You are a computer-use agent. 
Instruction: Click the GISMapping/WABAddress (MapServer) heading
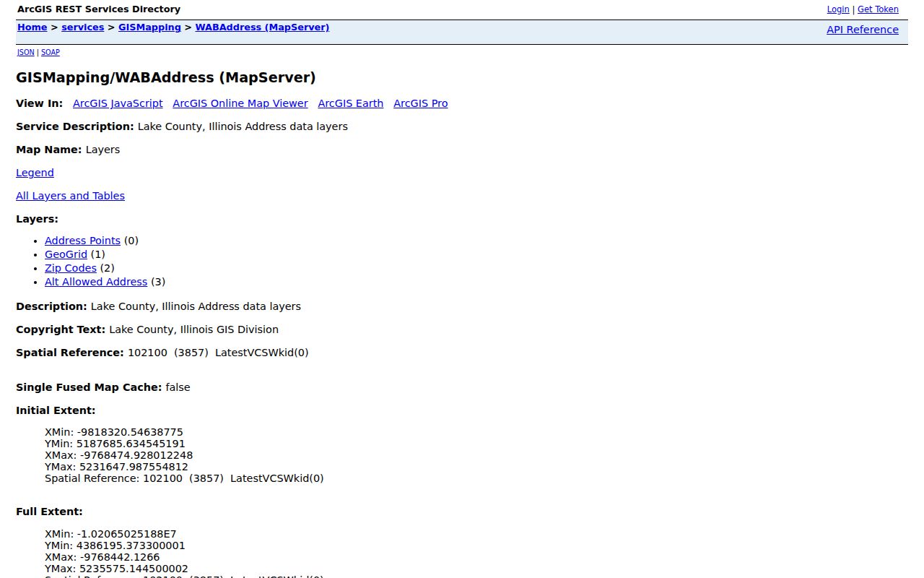(166, 77)
